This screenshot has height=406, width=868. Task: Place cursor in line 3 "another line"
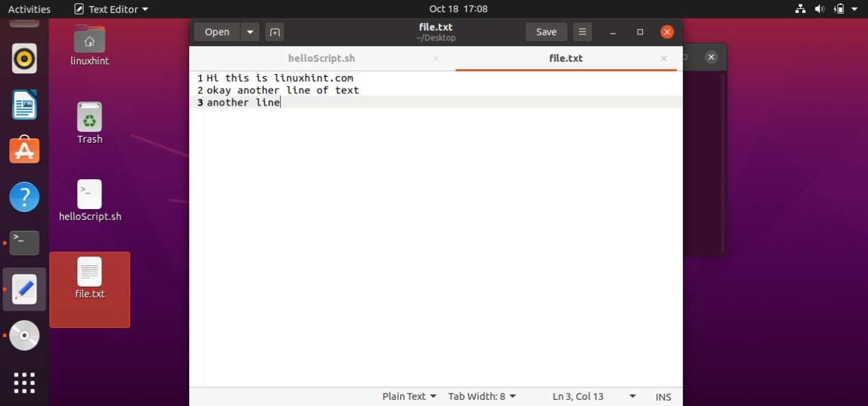tap(243, 102)
